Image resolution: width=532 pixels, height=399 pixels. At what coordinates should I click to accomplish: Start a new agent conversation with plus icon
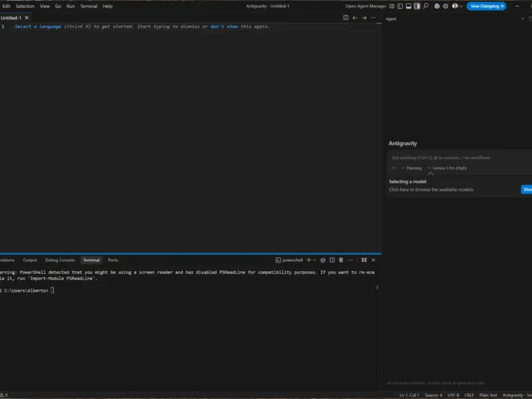[x=523, y=19]
